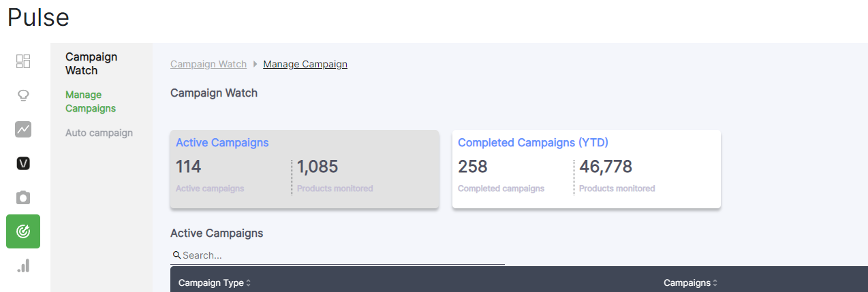868x292 pixels.
Task: Click the lightbulb insights sidebar icon
Action: click(x=23, y=95)
